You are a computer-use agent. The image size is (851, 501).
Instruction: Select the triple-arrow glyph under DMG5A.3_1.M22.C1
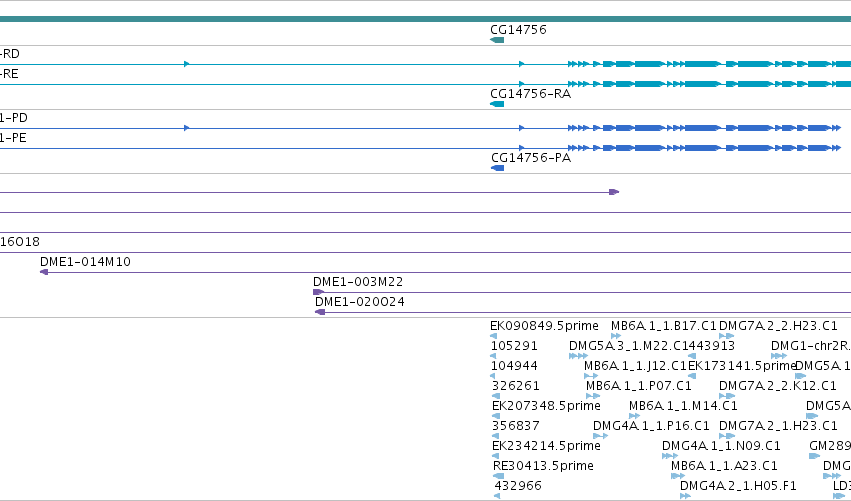(579, 356)
